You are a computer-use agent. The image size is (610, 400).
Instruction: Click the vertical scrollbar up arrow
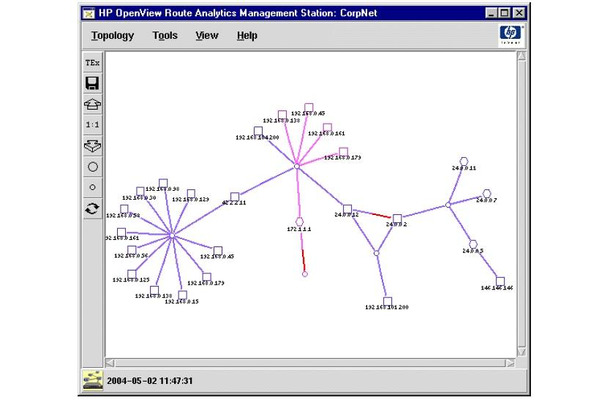pos(521,56)
